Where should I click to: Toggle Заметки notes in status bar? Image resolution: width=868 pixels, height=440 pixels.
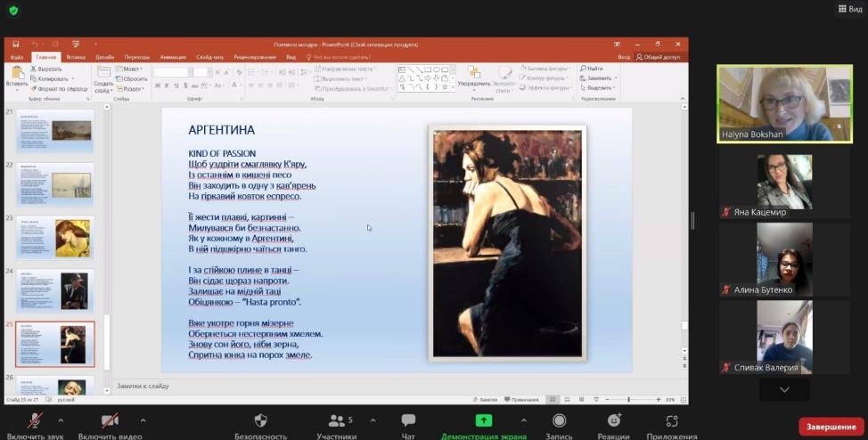tap(485, 399)
